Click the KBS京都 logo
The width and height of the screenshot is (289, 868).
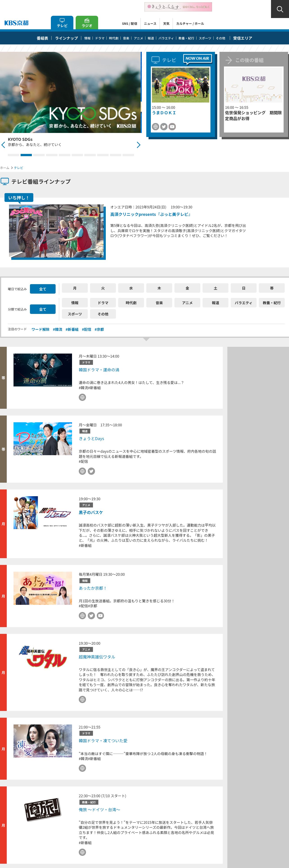pos(16,23)
